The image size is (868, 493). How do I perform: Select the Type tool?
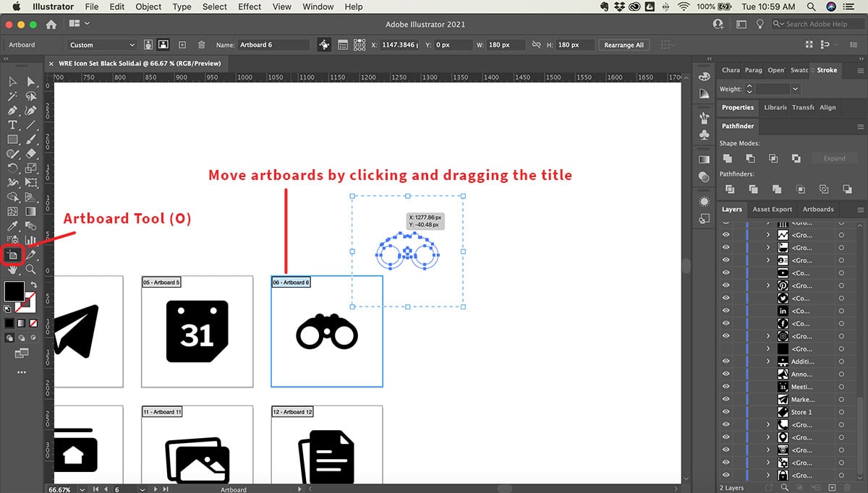coord(12,125)
